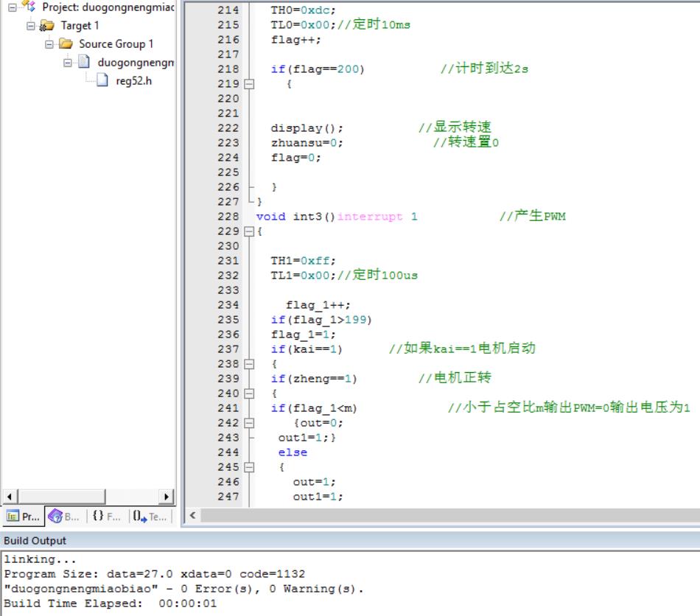Click the Books tab icon
The width and height of the screenshot is (700, 616).
[x=55, y=517]
